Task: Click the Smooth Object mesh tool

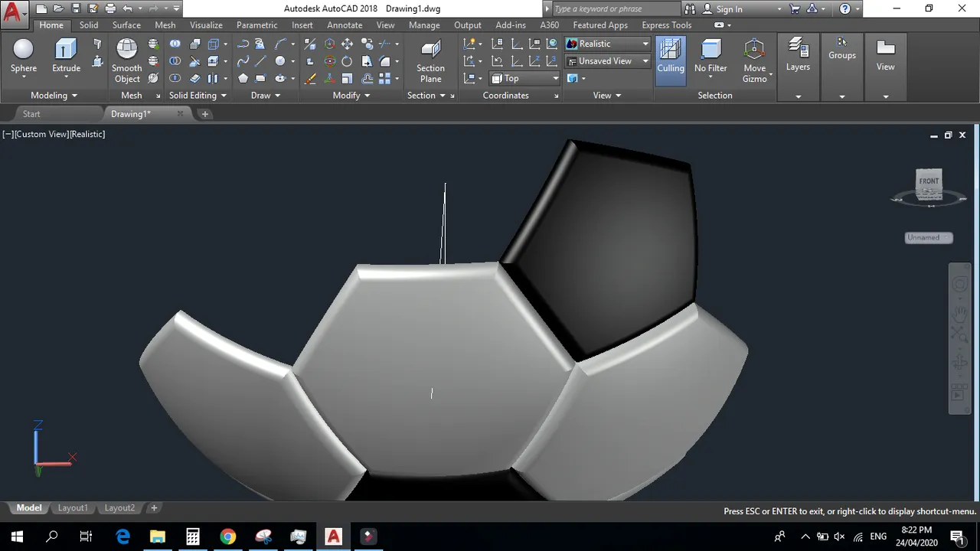Action: [126, 60]
